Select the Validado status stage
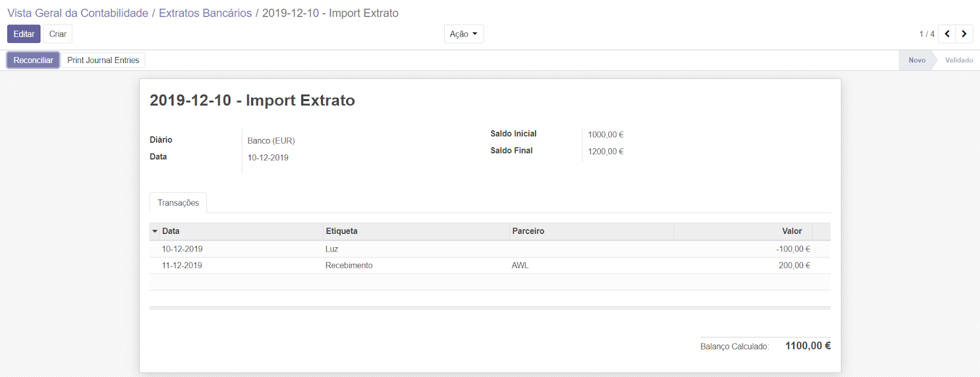This screenshot has height=377, width=980. click(x=959, y=60)
